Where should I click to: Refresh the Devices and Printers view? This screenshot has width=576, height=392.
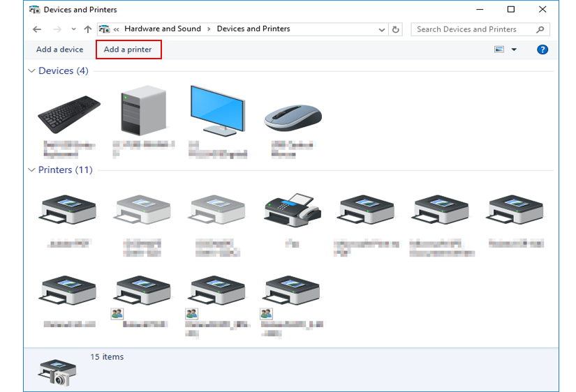click(x=395, y=30)
